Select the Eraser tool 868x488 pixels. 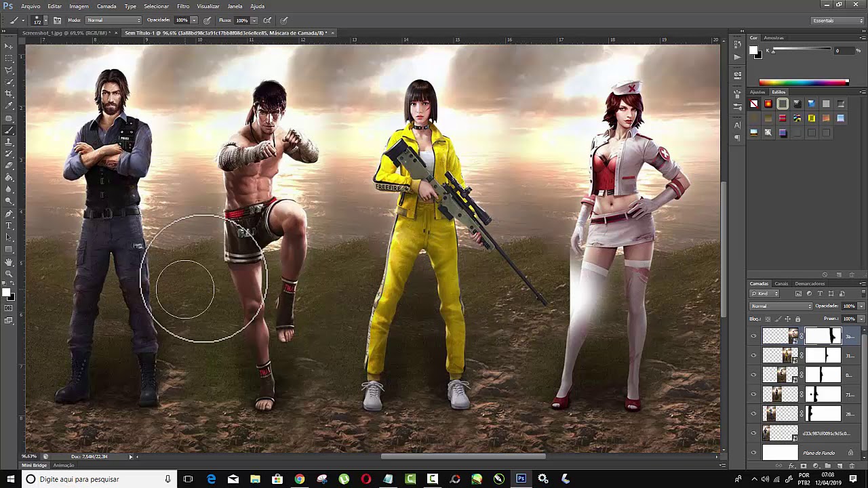(9, 165)
